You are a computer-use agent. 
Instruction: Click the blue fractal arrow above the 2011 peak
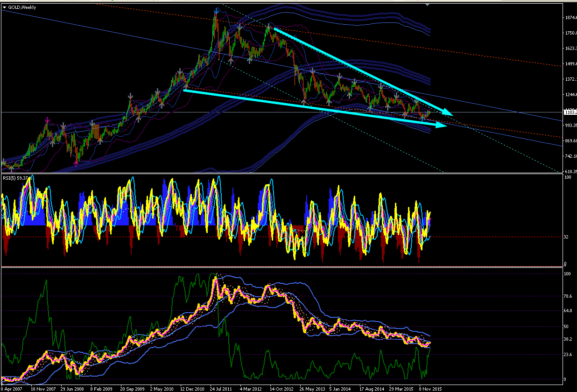(216, 10)
